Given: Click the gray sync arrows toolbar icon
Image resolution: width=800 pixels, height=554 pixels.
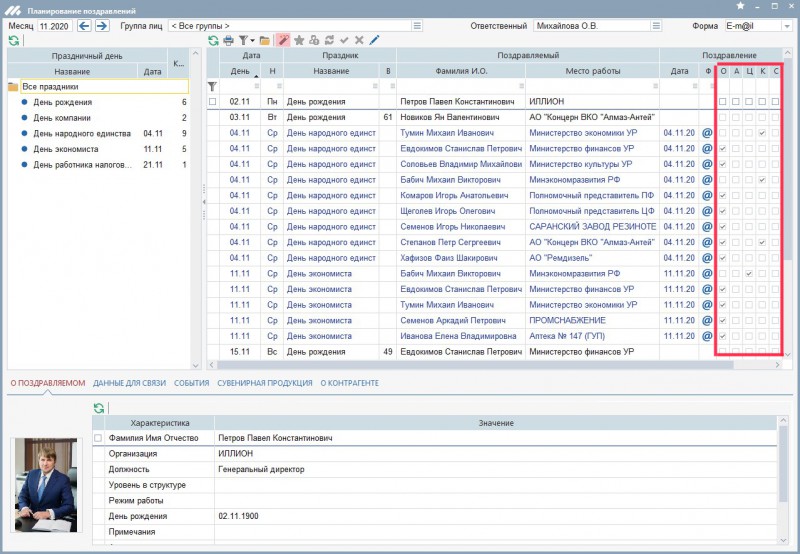Looking at the screenshot, I should [x=329, y=40].
